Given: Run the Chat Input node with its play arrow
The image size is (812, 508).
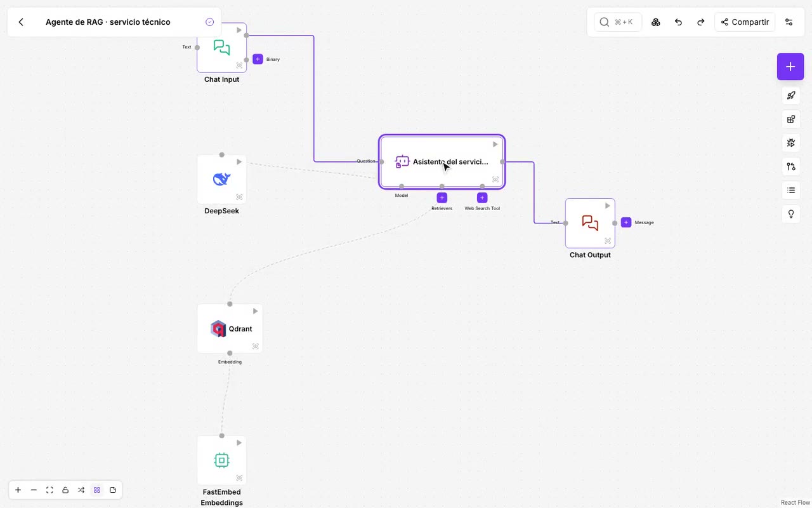Looking at the screenshot, I should [239, 30].
